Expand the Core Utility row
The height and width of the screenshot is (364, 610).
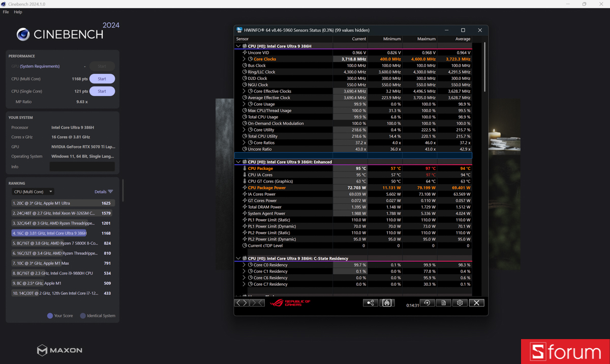point(244,130)
